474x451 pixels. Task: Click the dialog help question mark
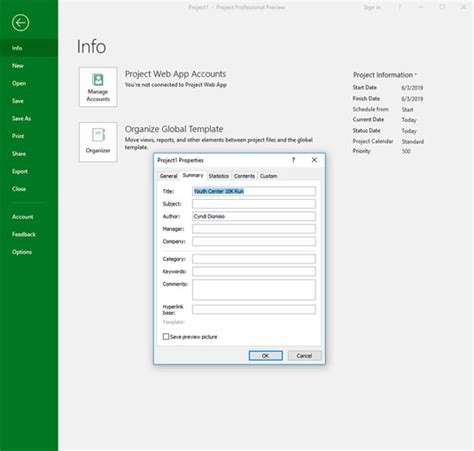click(x=293, y=160)
